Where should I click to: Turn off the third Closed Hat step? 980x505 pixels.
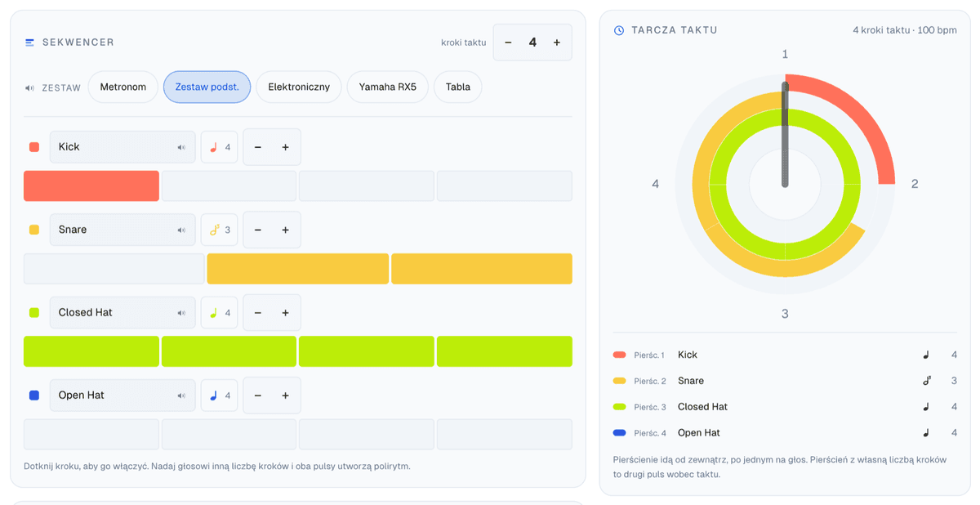point(367,351)
